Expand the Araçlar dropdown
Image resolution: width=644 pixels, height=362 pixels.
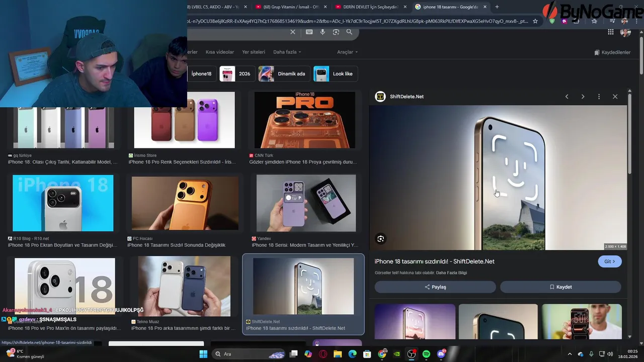coord(347,52)
